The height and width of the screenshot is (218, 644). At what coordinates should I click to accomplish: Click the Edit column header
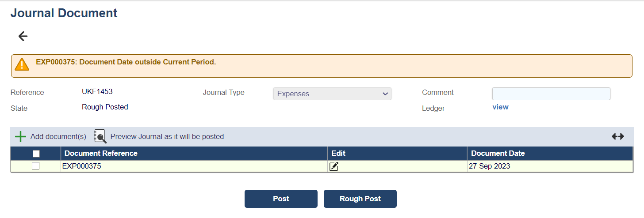coord(338,153)
